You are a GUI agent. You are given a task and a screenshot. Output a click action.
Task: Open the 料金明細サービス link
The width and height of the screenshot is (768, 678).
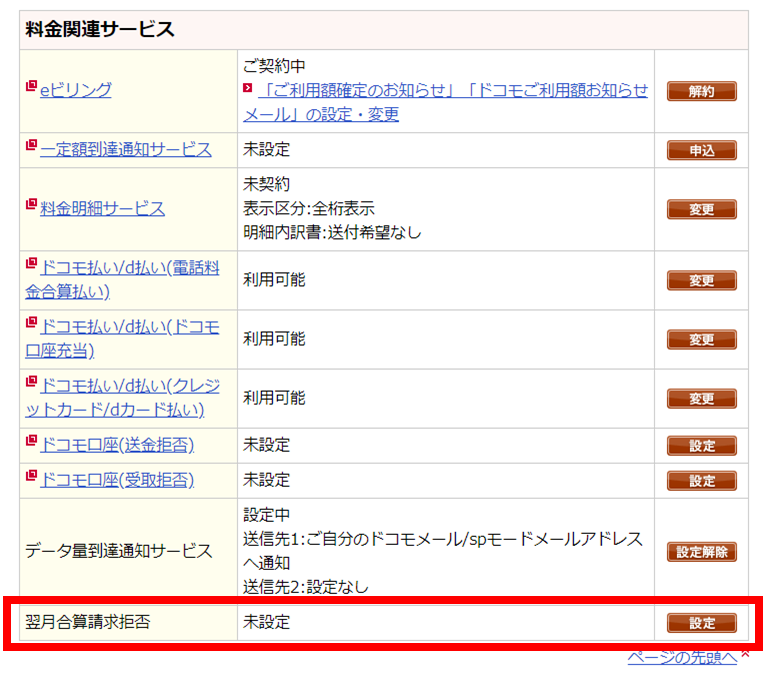(102, 209)
